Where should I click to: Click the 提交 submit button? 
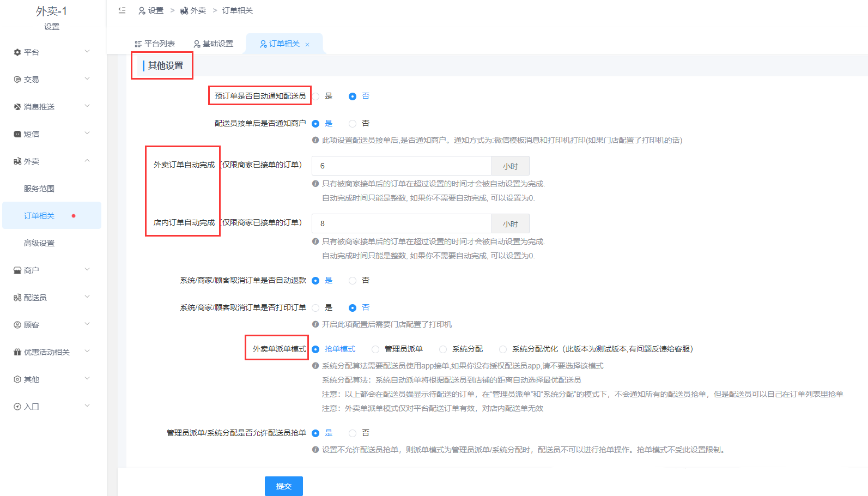284,486
